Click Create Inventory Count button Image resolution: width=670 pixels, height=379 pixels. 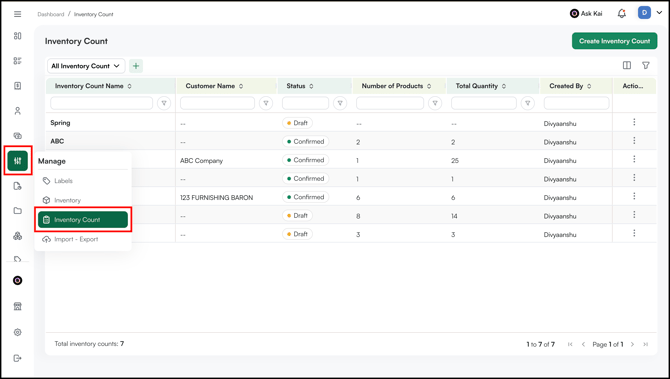coord(614,41)
